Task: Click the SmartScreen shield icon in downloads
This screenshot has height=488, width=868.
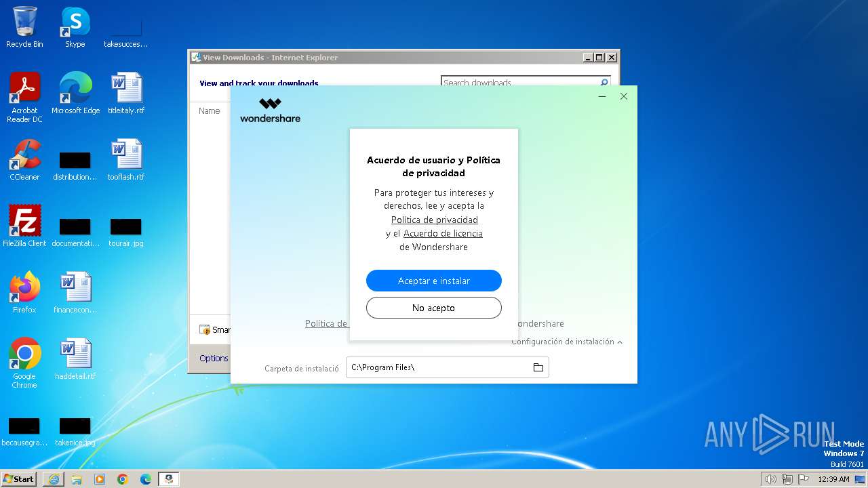Action: pyautogui.click(x=205, y=330)
